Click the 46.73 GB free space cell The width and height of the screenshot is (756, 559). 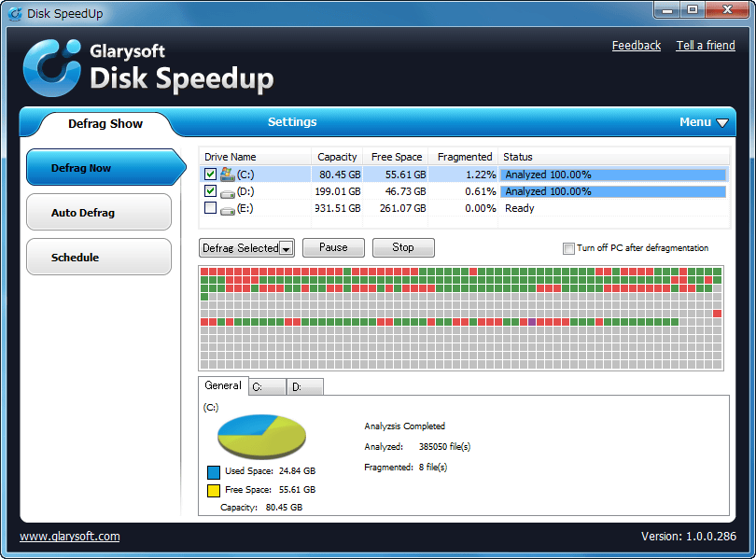click(x=405, y=191)
